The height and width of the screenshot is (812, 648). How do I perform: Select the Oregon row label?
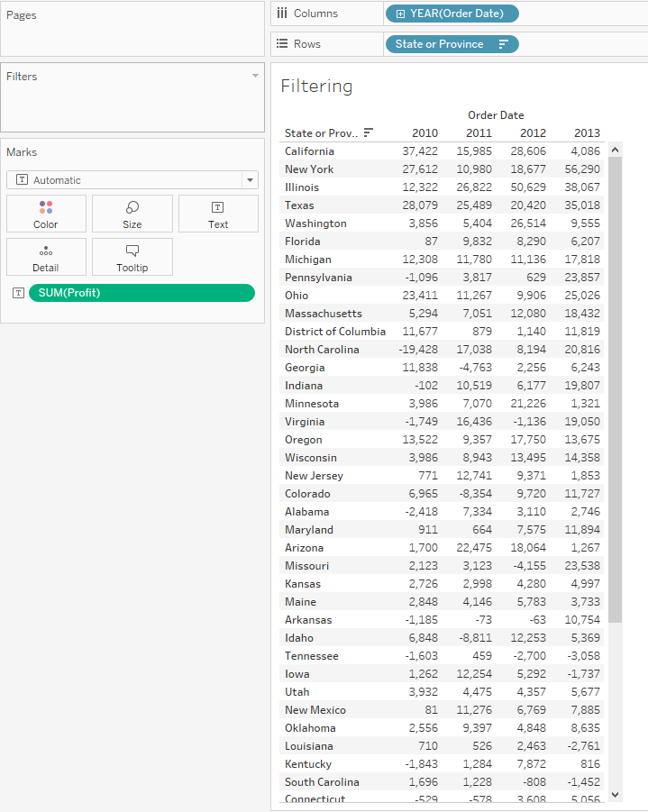304,440
